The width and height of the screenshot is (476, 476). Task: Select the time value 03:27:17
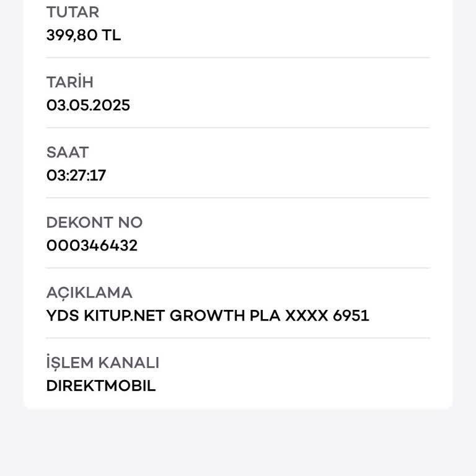click(x=76, y=175)
